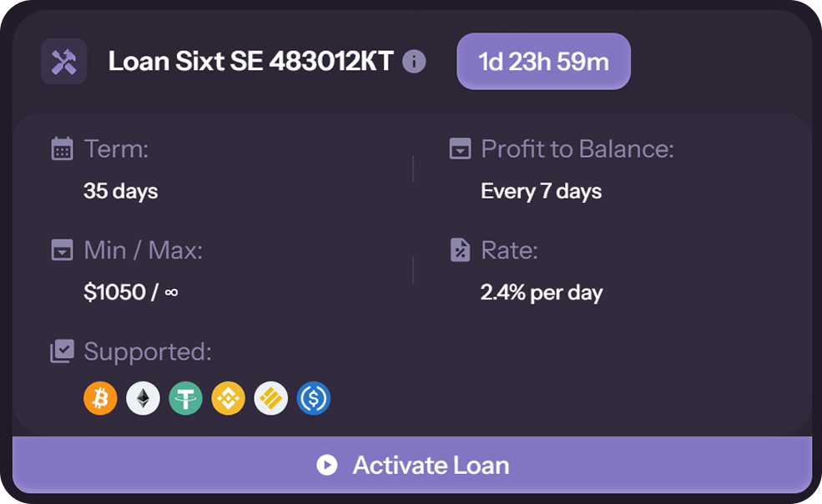Click the Every 7 days payout text
Viewport: 822px width, 504px height.
pos(541,192)
